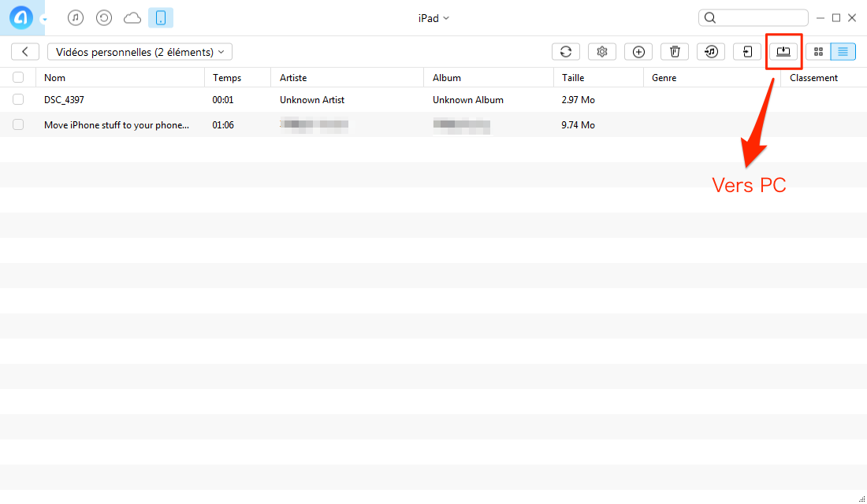Check the DSC_4397 row checkbox
867x504 pixels.
[18, 99]
